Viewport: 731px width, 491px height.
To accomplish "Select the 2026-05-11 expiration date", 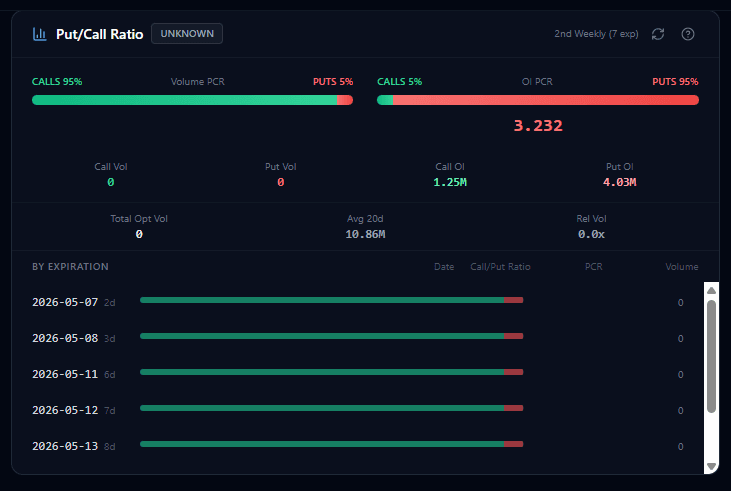I will pyautogui.click(x=65, y=374).
